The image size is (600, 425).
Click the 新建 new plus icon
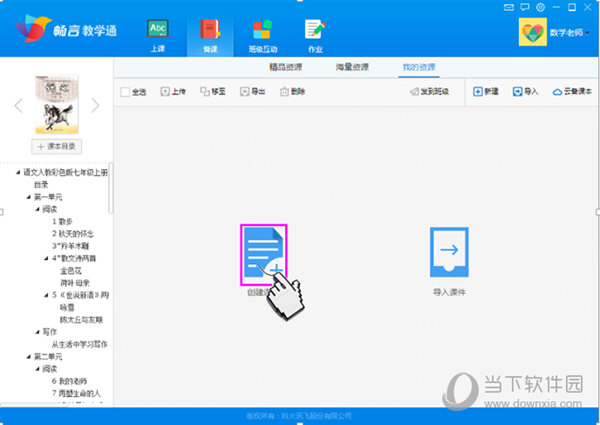pos(478,91)
